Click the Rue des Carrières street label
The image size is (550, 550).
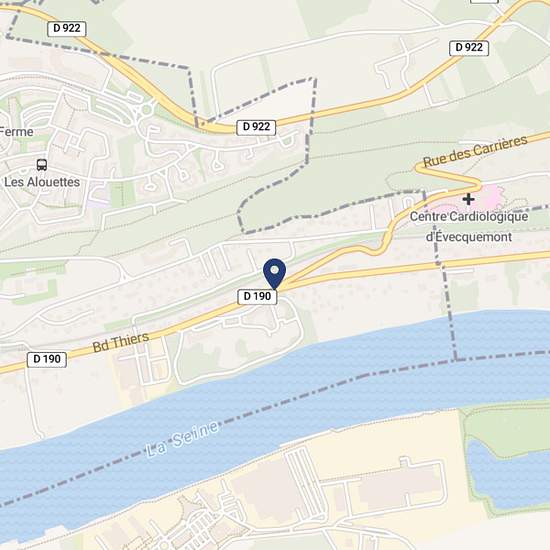[475, 151]
